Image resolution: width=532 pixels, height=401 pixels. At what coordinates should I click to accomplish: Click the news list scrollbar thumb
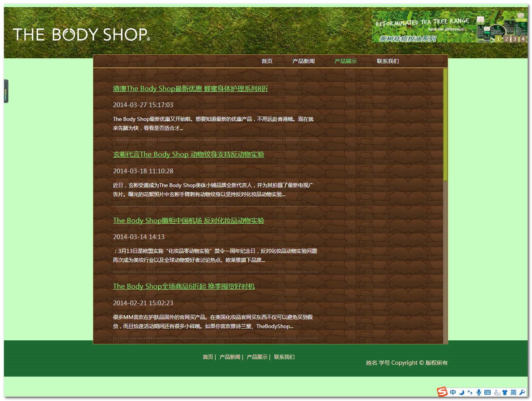coord(445,124)
